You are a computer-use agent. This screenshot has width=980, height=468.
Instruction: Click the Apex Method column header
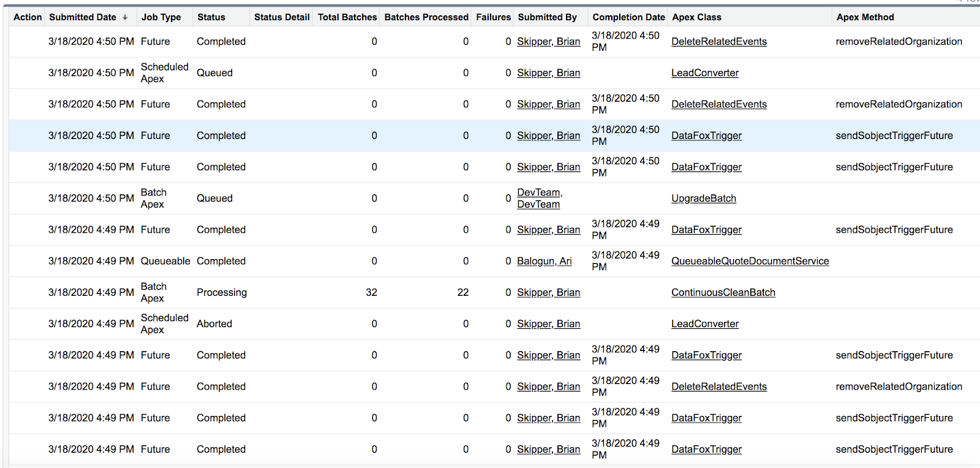pos(865,17)
